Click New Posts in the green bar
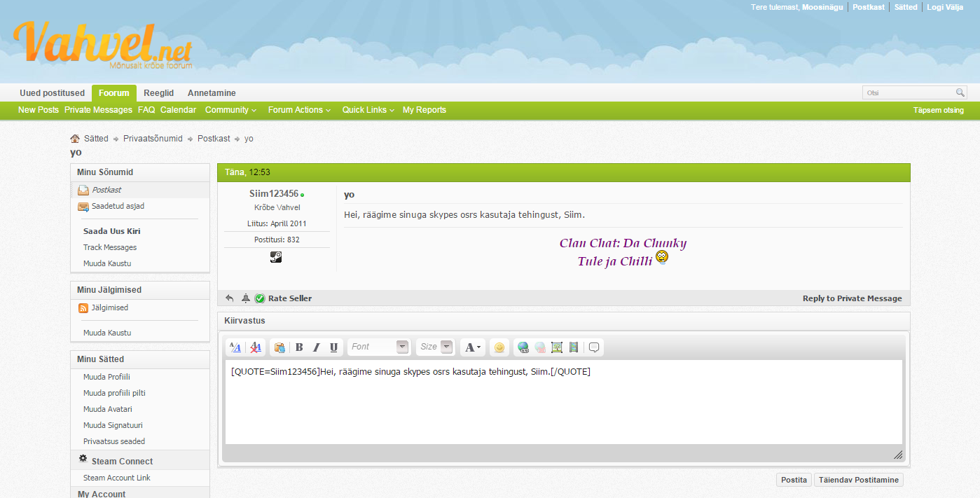This screenshot has width=980, height=498. [x=39, y=110]
